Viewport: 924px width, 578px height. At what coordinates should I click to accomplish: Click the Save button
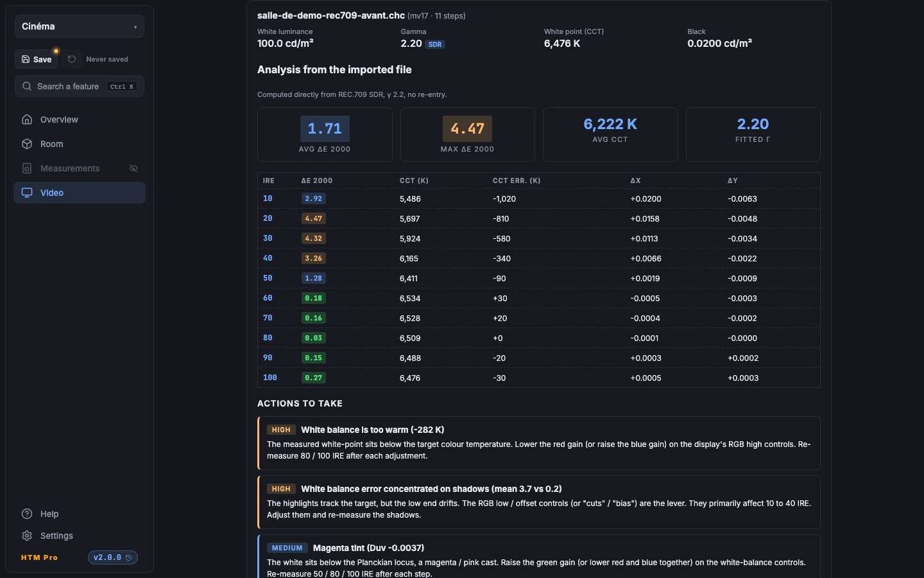click(x=37, y=59)
